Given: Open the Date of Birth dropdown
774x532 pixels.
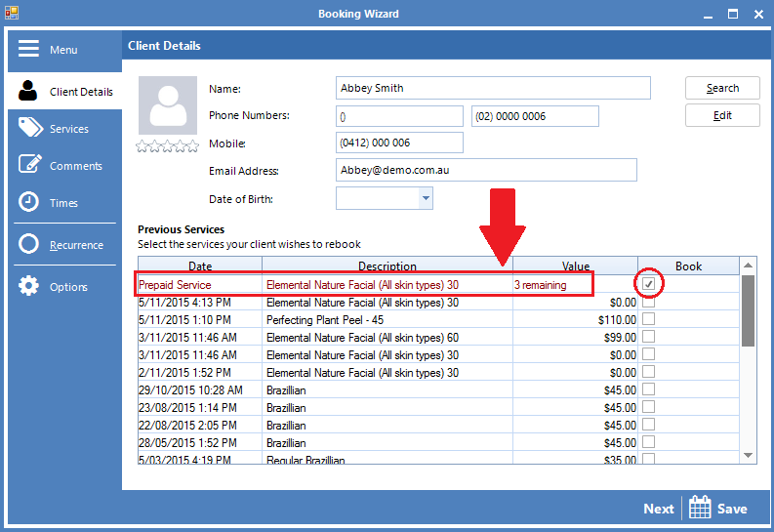Looking at the screenshot, I should coord(425,199).
